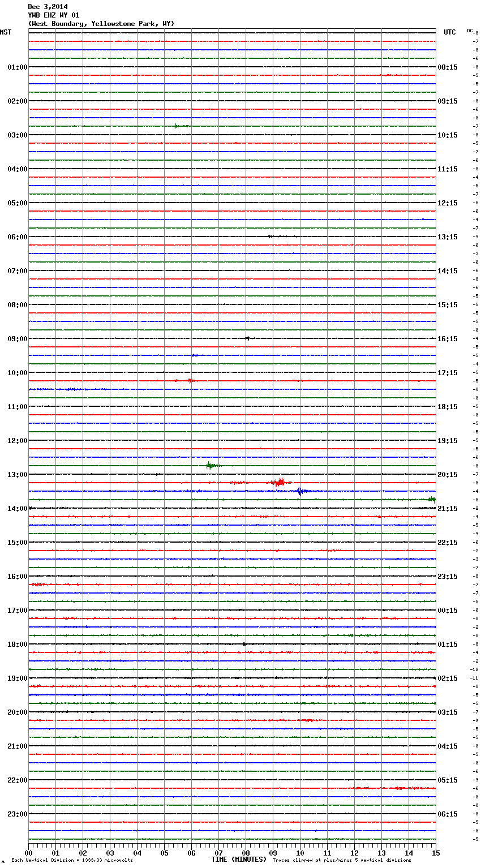Click "(West Boundary, Yellowstone Park, WY)" subtitle
This screenshot has height=868, width=481.
101,24
